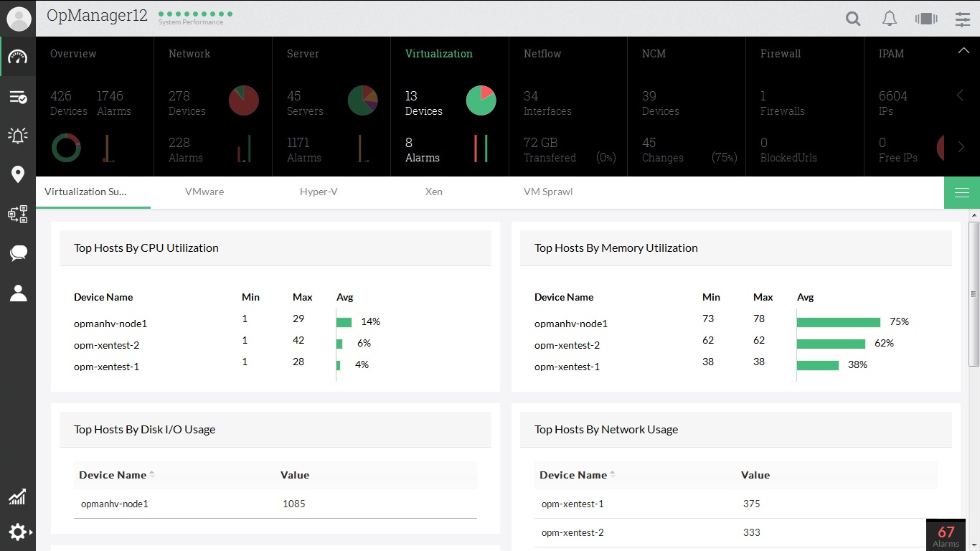The image size is (980, 551).
Task: Switch to the VM Sprawl tab
Action: pos(548,192)
